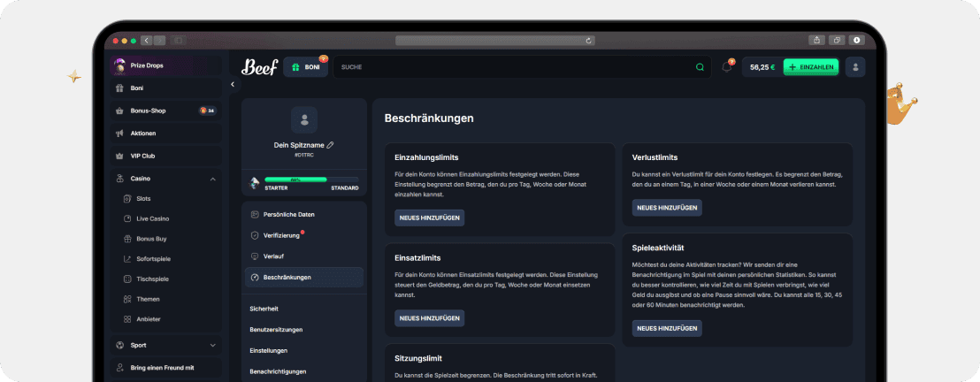Open the Bonus-Shop basket icon
980x382 pixels.
click(x=119, y=111)
